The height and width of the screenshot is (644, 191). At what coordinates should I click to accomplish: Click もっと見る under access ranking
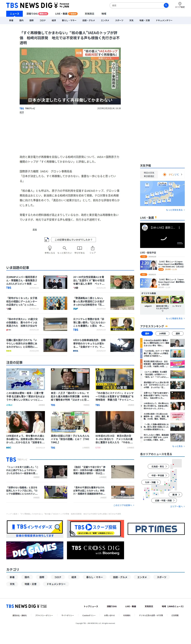click(x=179, y=446)
